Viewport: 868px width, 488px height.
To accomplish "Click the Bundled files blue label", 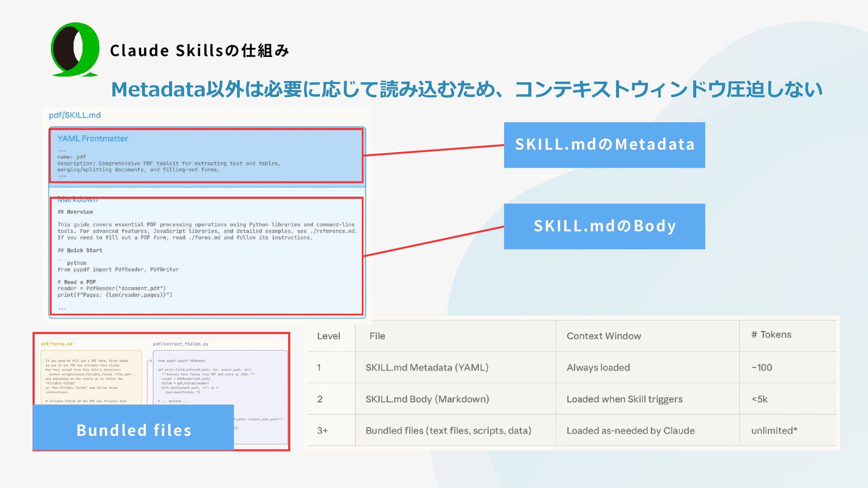I will click(x=133, y=430).
